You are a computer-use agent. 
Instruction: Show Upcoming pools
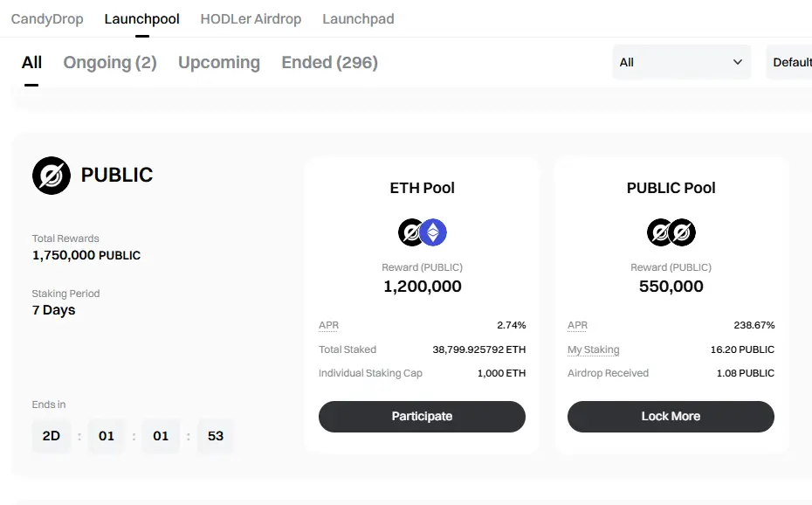pos(219,63)
